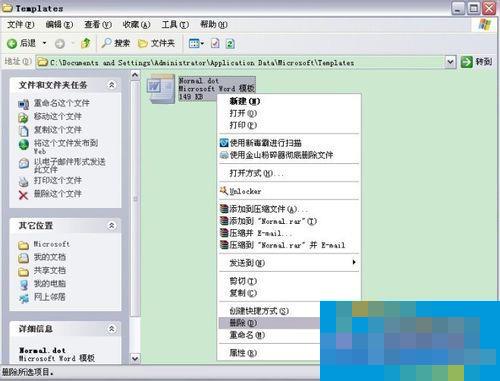
Task: Click the printer icon in tasks panel
Action: [x=23, y=182]
